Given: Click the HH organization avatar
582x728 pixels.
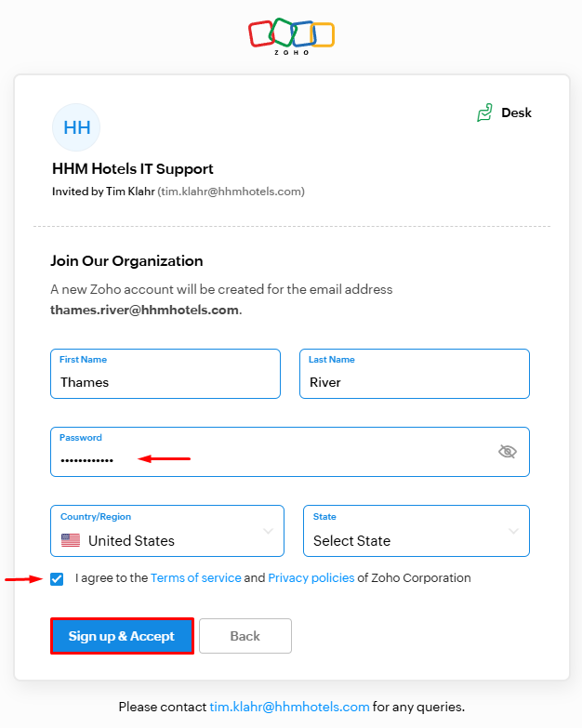Looking at the screenshot, I should (x=76, y=127).
